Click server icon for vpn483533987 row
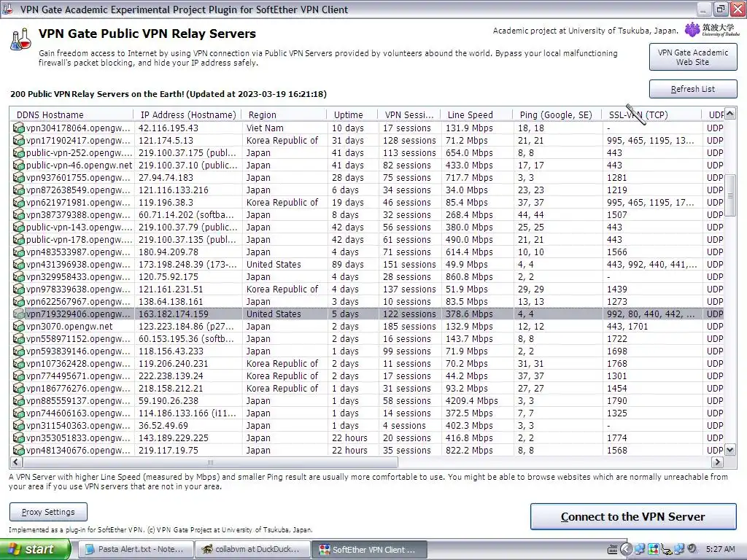This screenshot has width=747, height=560. [x=18, y=252]
